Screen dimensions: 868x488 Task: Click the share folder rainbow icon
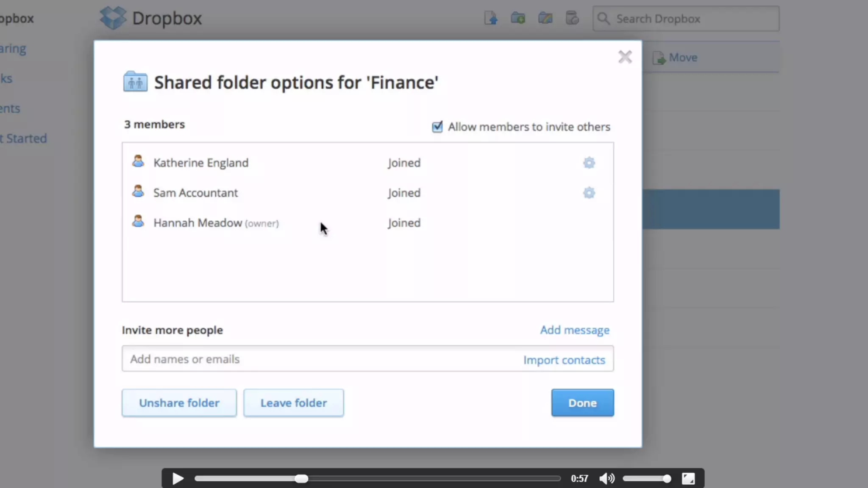pos(545,18)
